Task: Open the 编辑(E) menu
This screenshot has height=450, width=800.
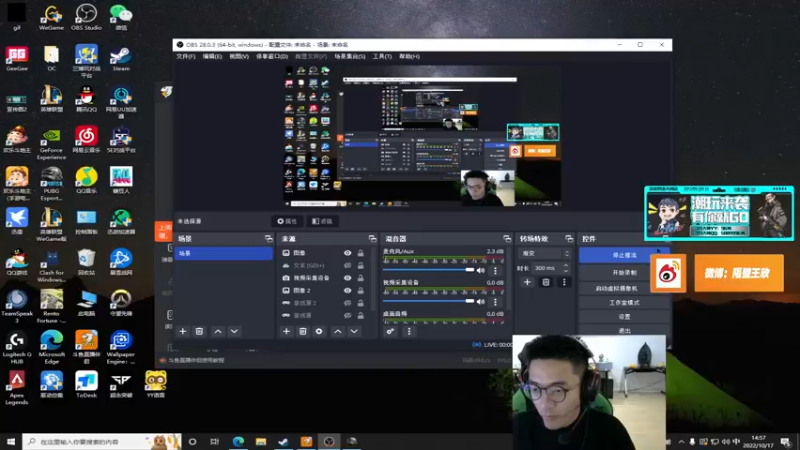Action: click(x=212, y=57)
